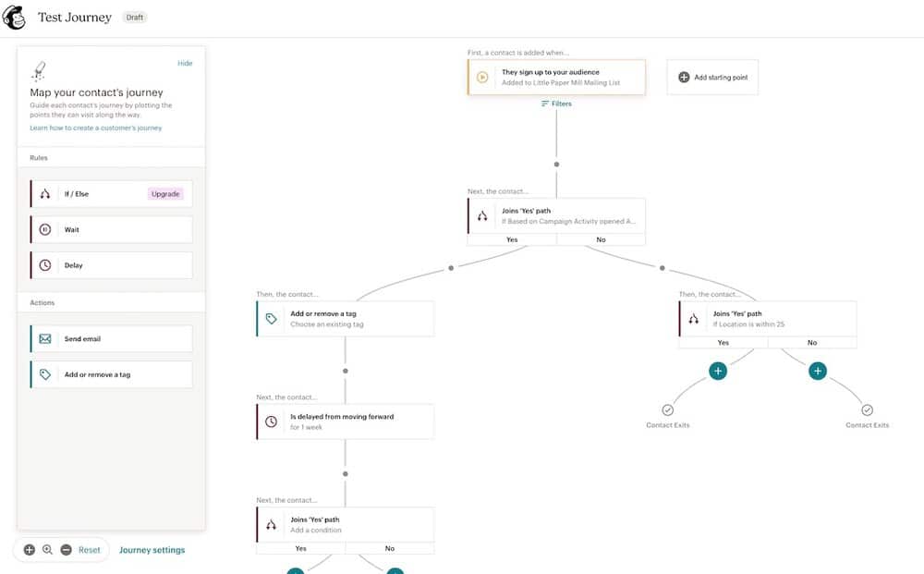Open They sign up to your audience card

click(556, 78)
